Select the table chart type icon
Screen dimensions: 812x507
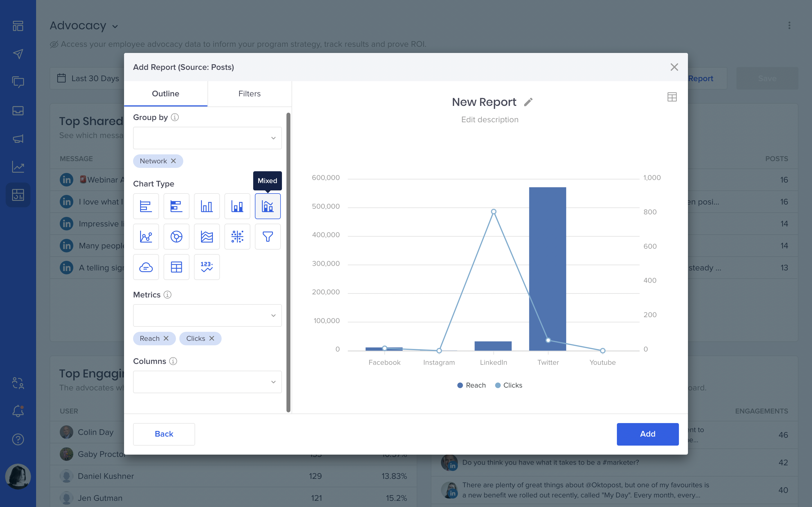[x=176, y=267]
